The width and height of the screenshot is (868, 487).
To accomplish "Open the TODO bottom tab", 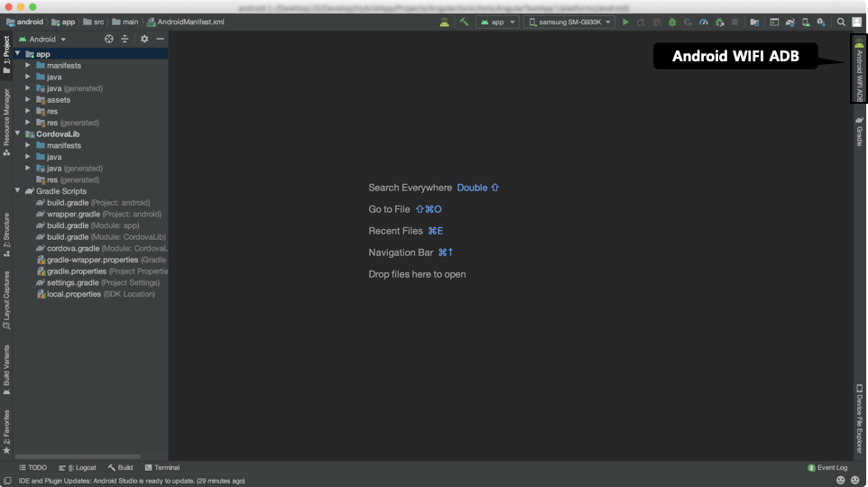I will tap(33, 468).
